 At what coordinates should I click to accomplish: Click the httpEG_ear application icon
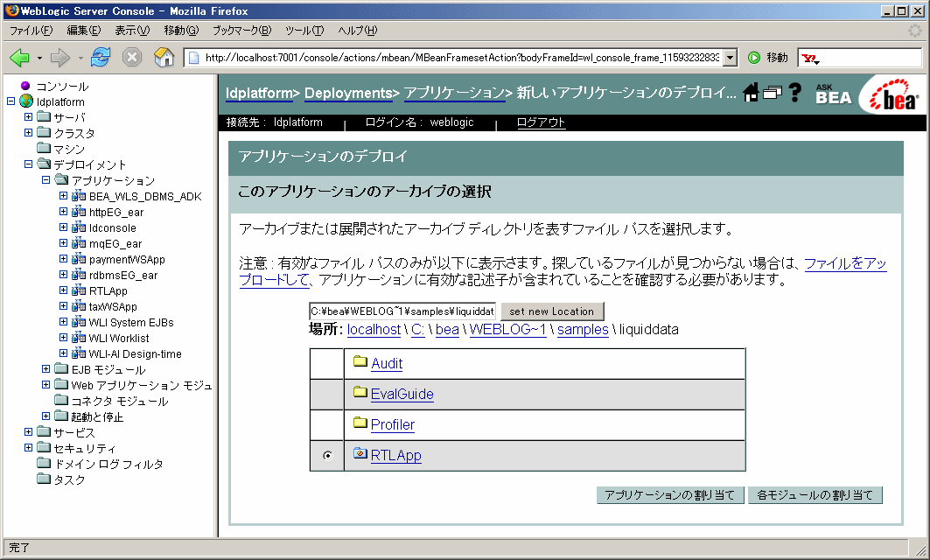[x=79, y=212]
